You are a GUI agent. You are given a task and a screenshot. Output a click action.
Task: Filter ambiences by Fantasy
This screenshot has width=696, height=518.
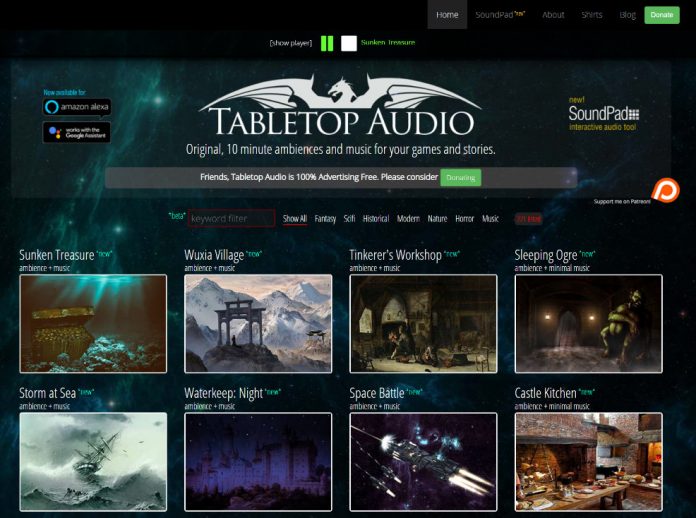pyautogui.click(x=325, y=219)
